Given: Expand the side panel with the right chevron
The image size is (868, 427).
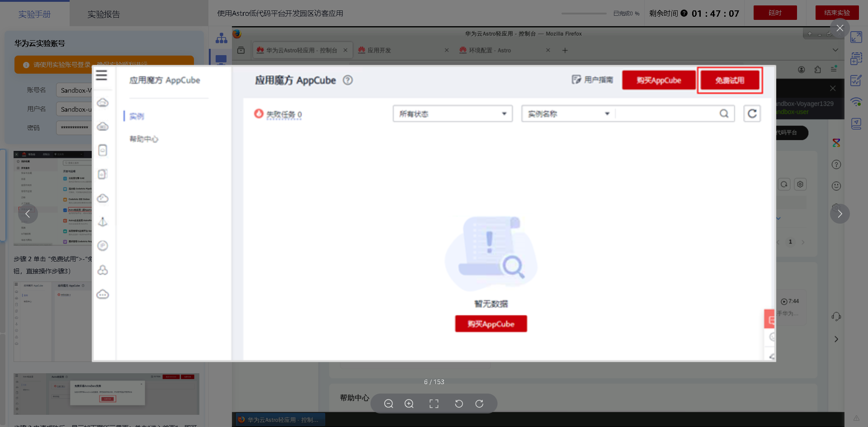Looking at the screenshot, I should (836, 339).
